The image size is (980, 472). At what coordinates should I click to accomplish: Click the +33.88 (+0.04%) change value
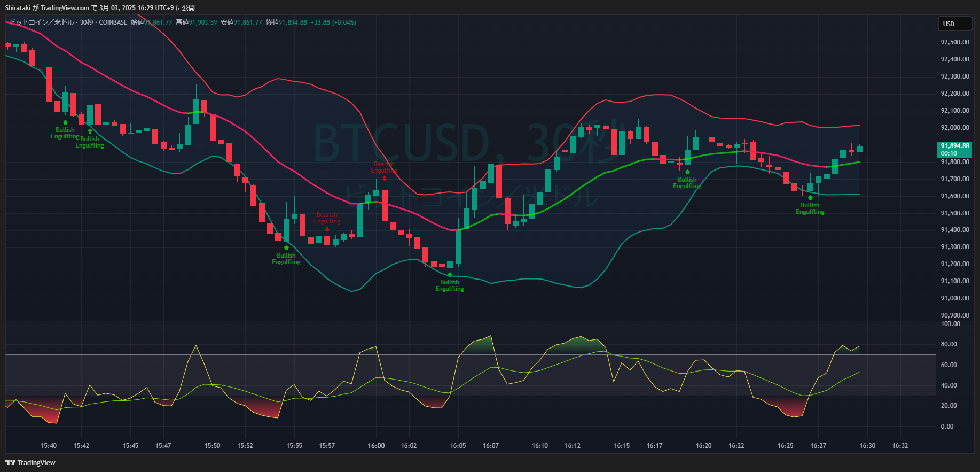(333, 22)
